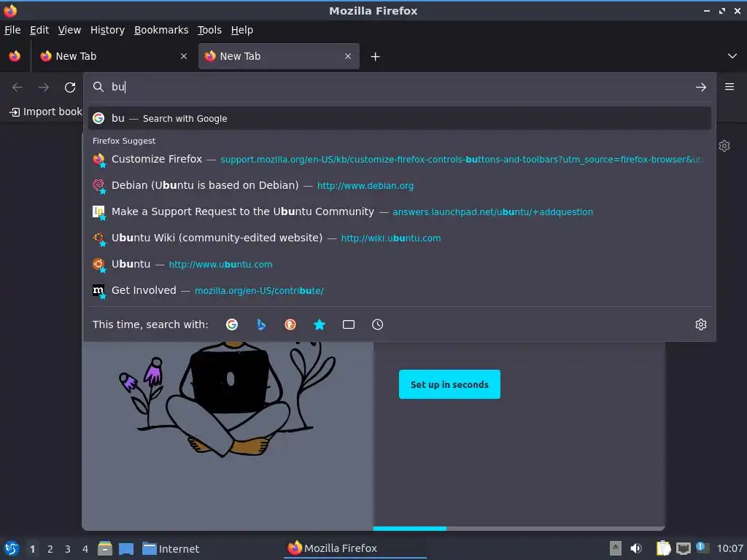Click the Firefox View pinned icon
The width and height of the screenshot is (747, 560).
pos(15,56)
